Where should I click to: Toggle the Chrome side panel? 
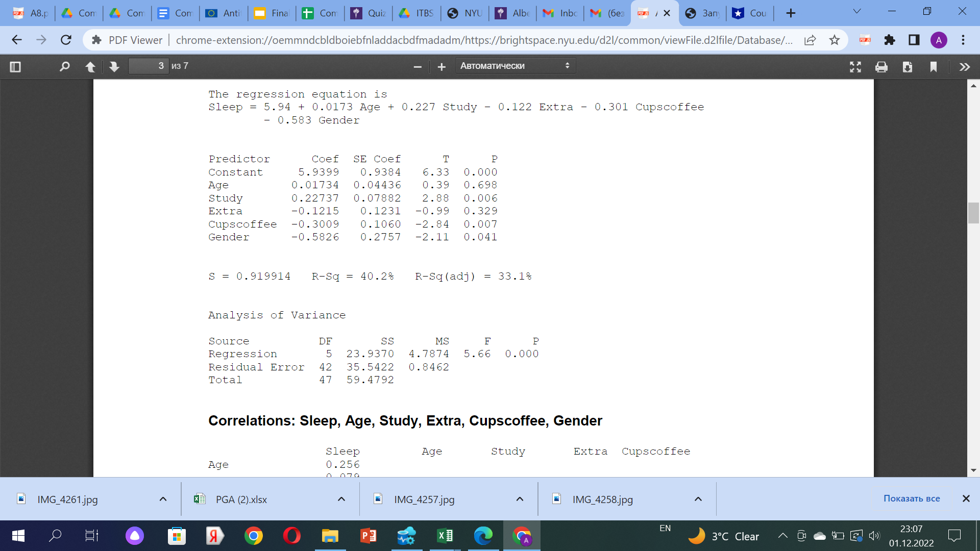(914, 40)
